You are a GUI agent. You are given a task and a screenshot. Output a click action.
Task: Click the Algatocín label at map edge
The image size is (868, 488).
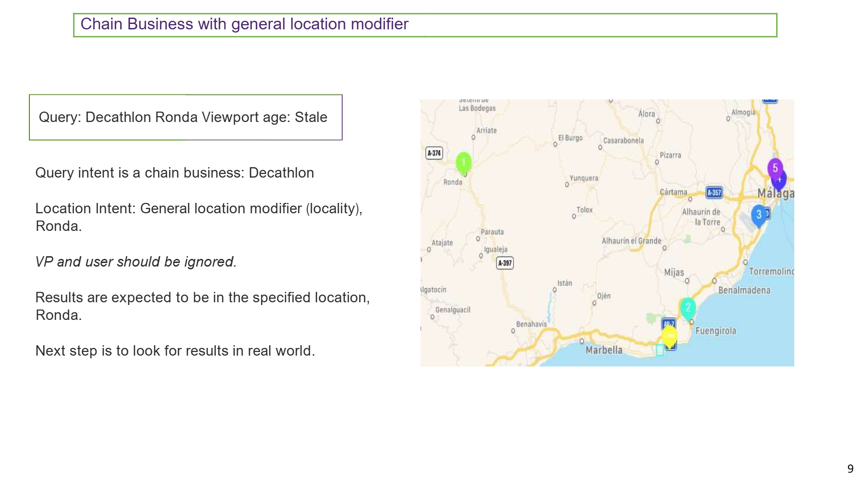pyautogui.click(x=434, y=290)
